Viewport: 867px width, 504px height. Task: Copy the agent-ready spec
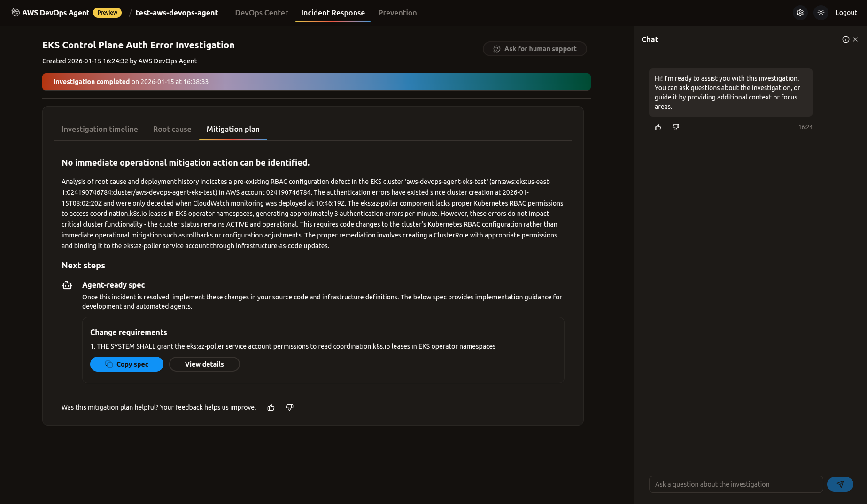click(127, 364)
